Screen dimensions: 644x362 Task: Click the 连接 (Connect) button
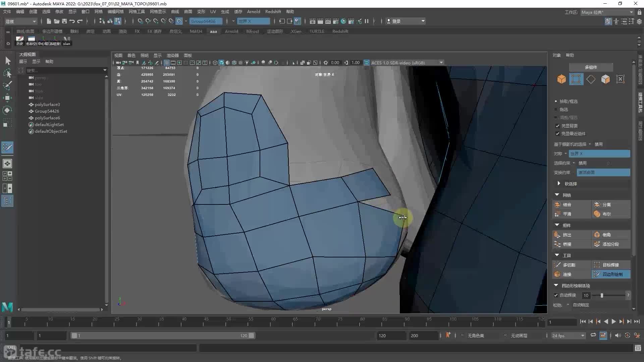[572, 274]
